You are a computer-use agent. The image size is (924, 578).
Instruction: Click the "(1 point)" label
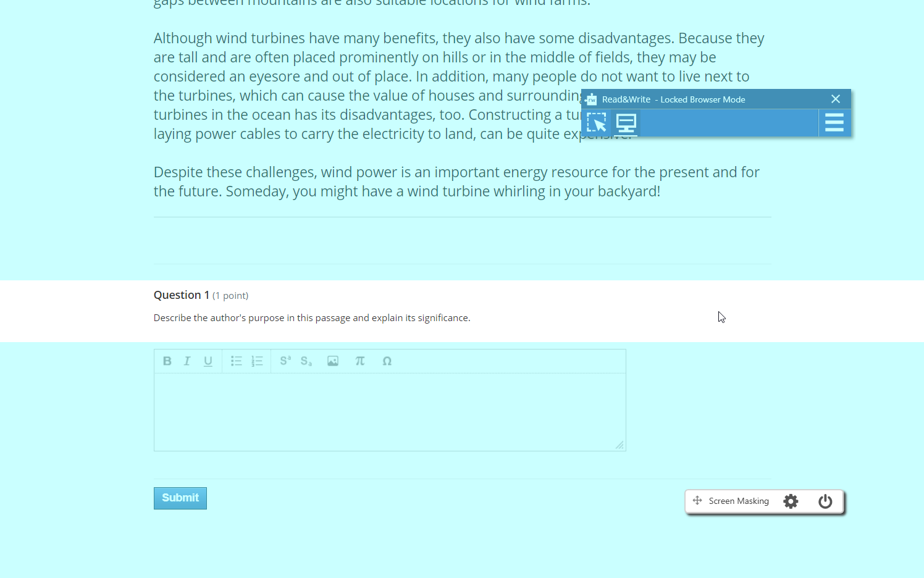click(230, 296)
